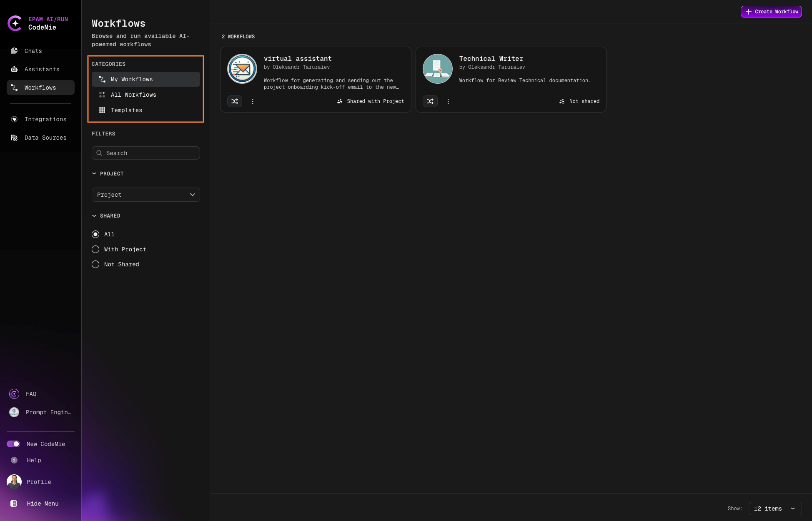Image resolution: width=812 pixels, height=521 pixels.
Task: Collapse the SHARED filter section
Action: point(94,215)
